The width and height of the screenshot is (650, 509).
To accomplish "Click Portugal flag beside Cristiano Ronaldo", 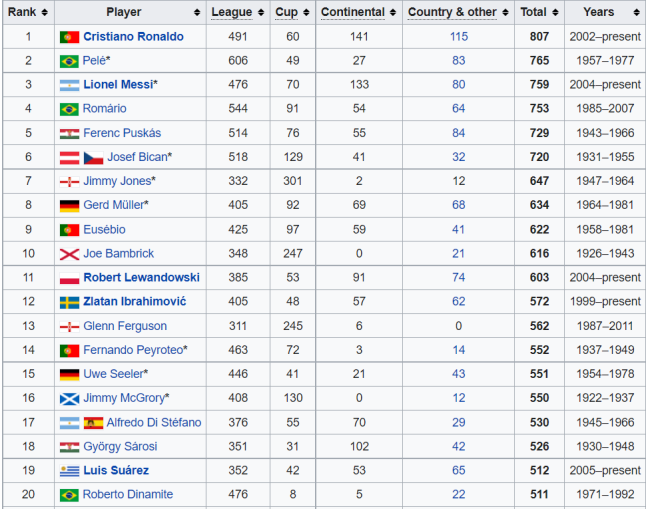I will 69,37.
